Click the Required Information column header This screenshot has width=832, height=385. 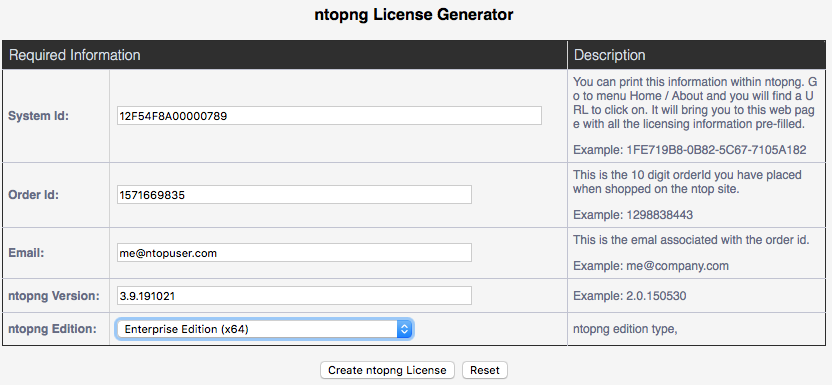pyautogui.click(x=75, y=55)
